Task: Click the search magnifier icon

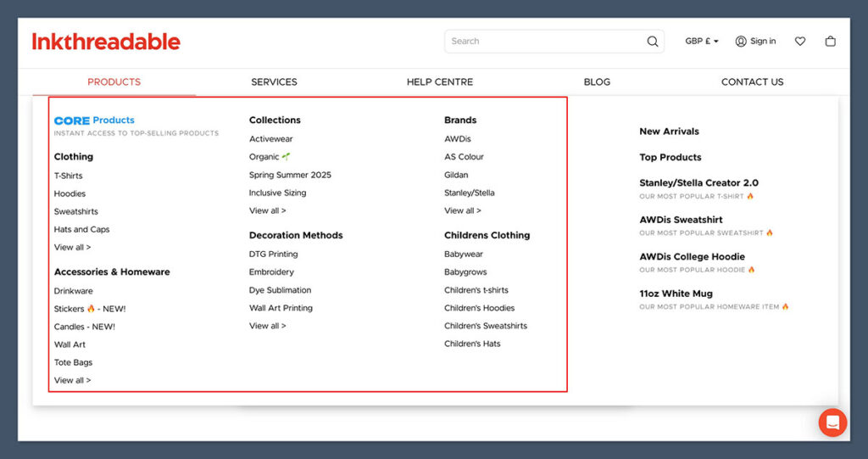Action: (x=653, y=42)
